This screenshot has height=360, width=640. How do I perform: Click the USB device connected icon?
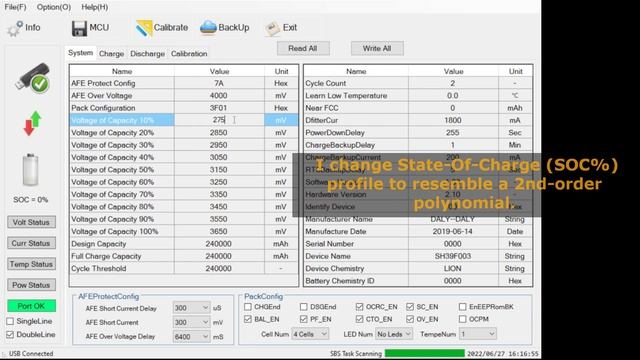tap(32, 78)
